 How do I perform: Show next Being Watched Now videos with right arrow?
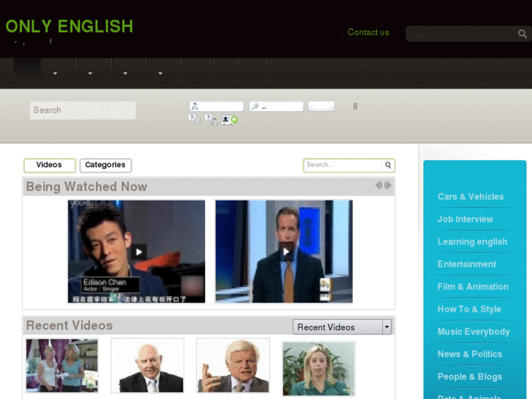pos(387,185)
